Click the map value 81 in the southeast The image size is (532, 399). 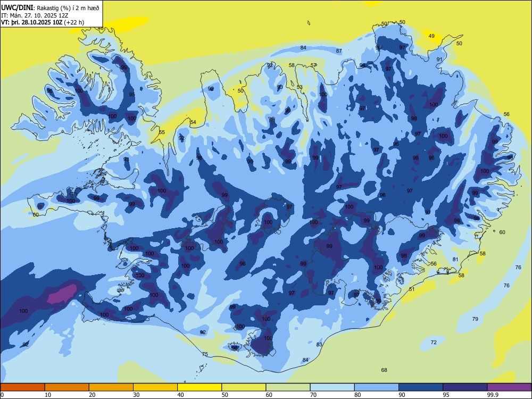pyautogui.click(x=455, y=260)
